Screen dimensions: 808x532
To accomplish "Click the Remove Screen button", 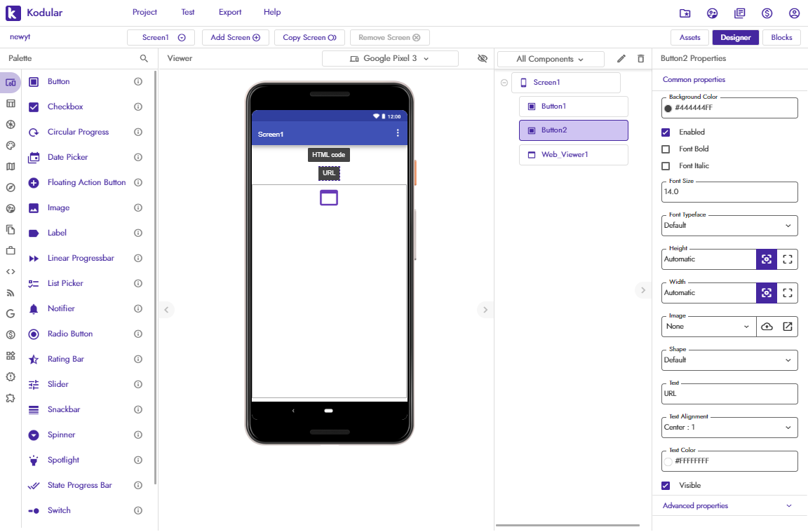I will pos(389,38).
